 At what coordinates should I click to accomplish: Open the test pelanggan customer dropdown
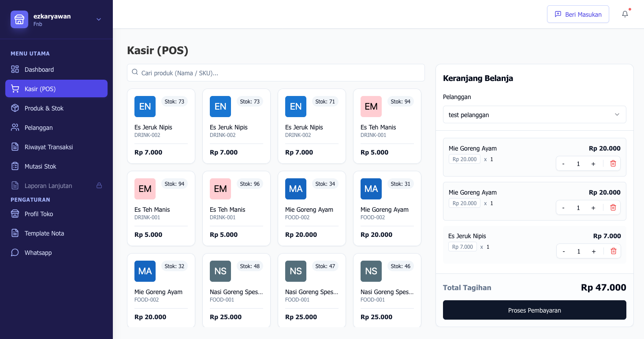coord(534,114)
